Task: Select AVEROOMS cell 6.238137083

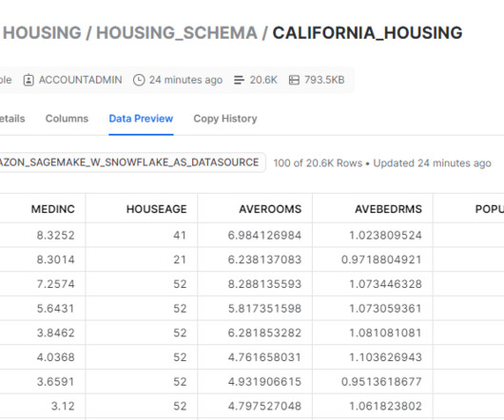Action: pyautogui.click(x=255, y=259)
